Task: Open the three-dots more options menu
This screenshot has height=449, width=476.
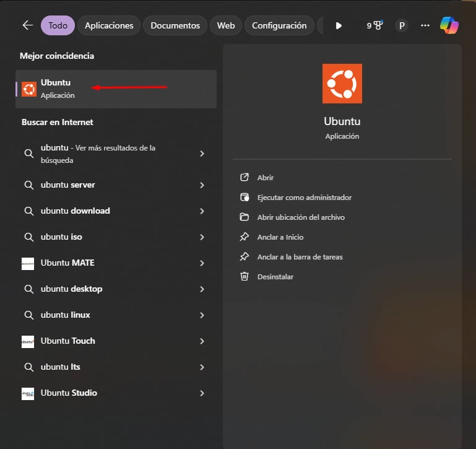Action: (x=425, y=25)
